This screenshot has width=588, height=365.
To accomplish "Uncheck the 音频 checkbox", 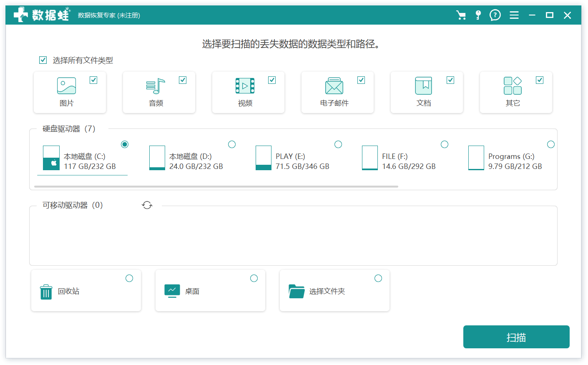I will click(183, 80).
